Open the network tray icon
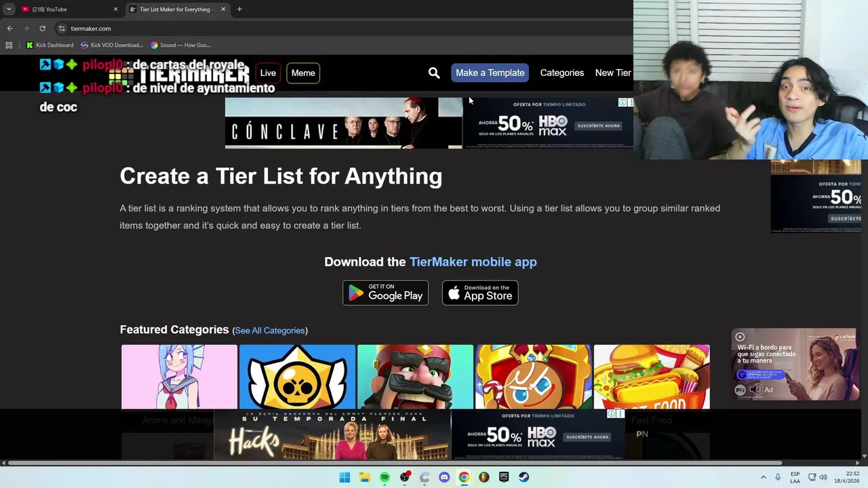 tap(812, 477)
